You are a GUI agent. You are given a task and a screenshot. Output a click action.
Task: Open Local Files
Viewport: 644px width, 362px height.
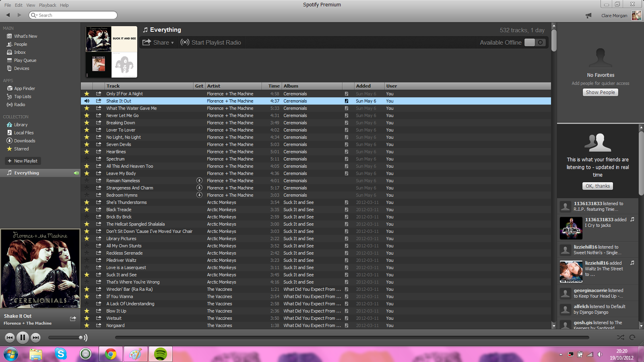point(24,133)
